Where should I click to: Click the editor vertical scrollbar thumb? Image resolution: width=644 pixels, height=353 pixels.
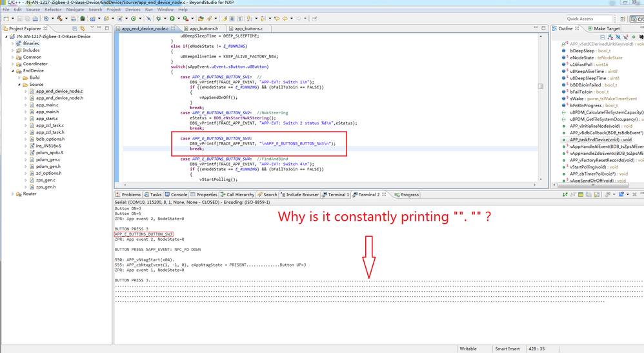pos(541,86)
